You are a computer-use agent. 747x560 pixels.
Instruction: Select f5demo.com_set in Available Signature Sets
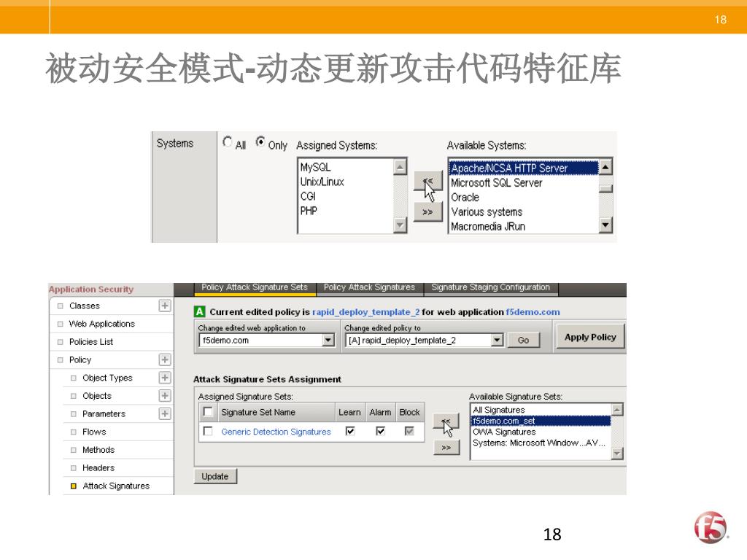(541, 421)
